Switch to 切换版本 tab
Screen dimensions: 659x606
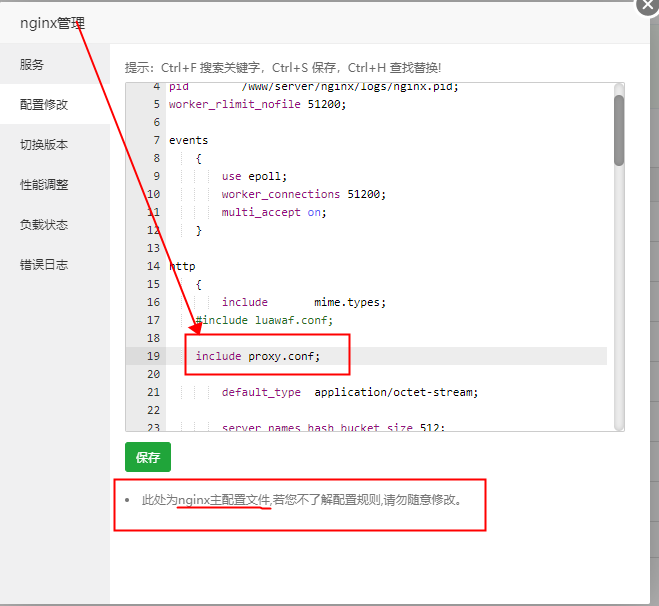click(55, 145)
